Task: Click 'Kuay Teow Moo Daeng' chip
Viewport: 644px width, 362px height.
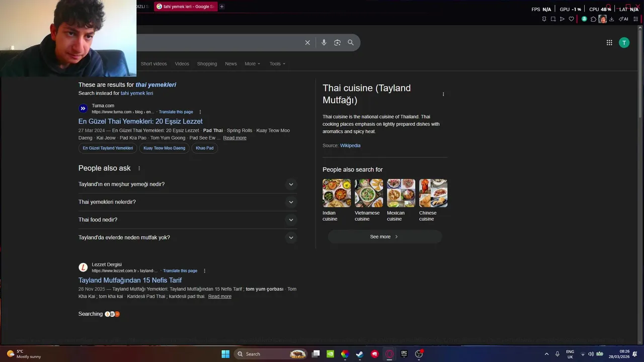Action: pyautogui.click(x=164, y=148)
